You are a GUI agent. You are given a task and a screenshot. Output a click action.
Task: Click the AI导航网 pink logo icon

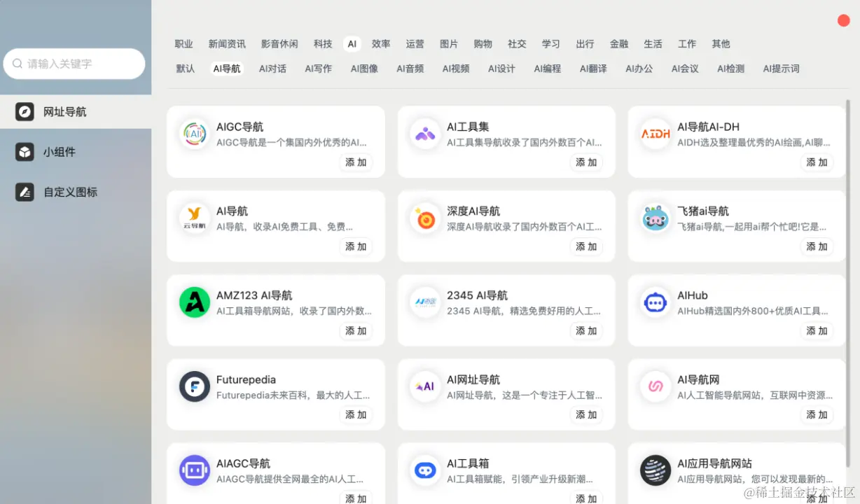pos(656,386)
